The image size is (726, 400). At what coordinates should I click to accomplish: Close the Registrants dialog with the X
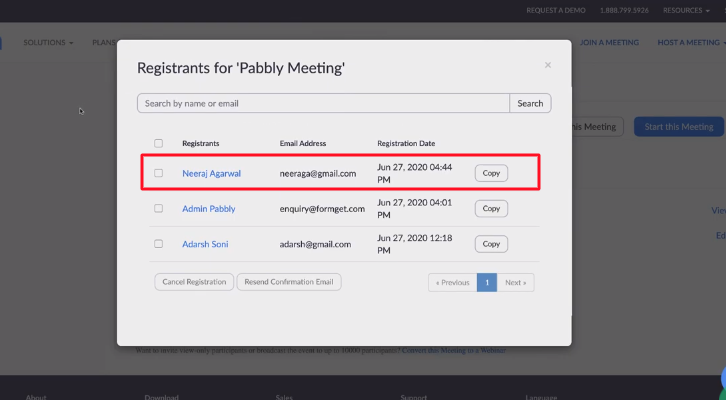pos(548,65)
